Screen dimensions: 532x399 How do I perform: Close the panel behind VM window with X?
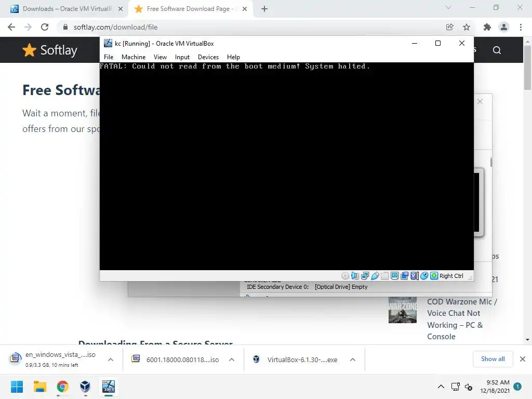coord(480,101)
